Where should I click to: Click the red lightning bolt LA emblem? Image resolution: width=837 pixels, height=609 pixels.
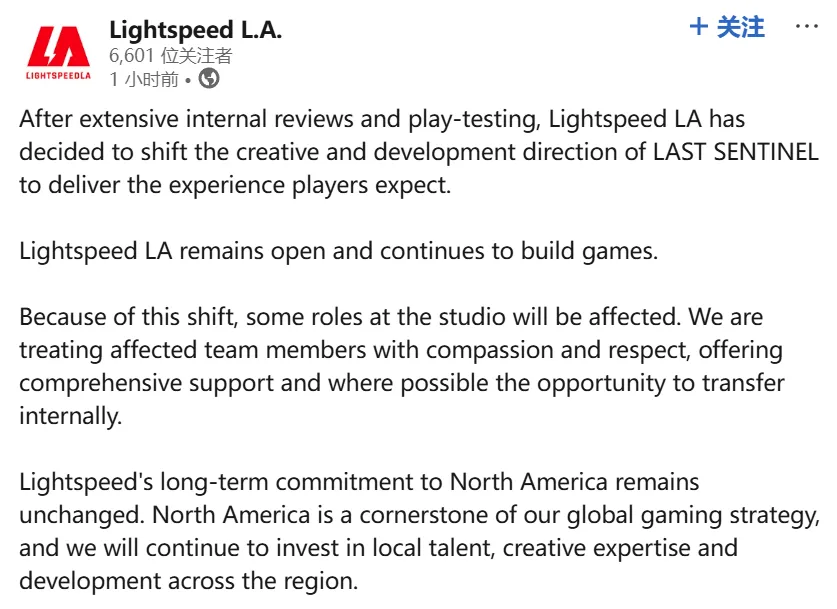pos(58,46)
